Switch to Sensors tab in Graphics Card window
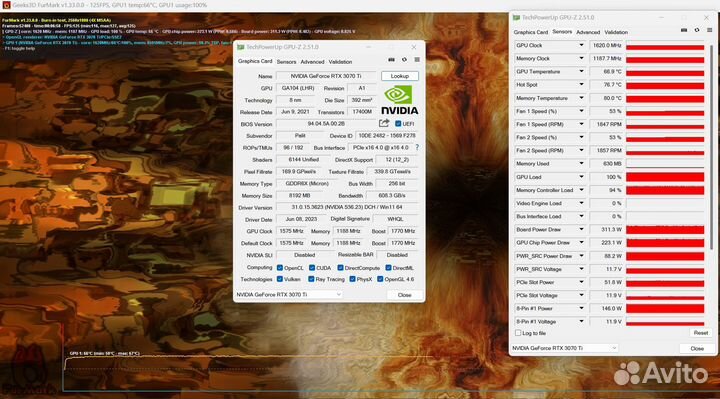The height and width of the screenshot is (399, 720). click(x=286, y=62)
